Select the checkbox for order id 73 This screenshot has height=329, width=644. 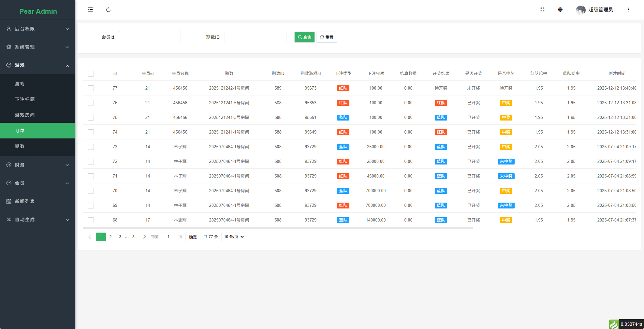(91, 147)
